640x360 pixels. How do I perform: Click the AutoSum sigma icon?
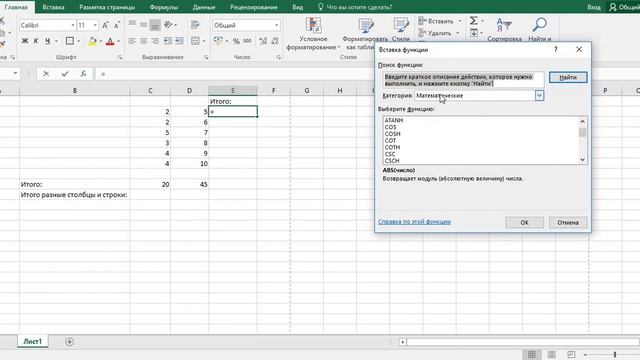coord(473,20)
